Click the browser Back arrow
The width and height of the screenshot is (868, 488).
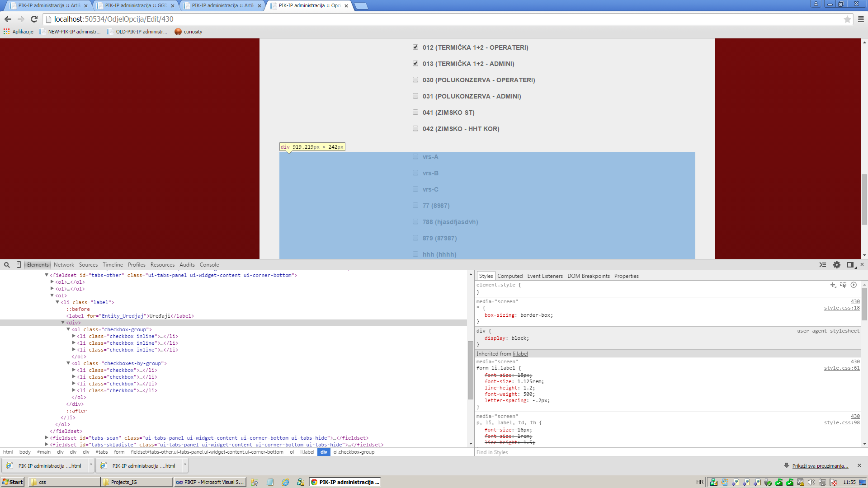coord(8,19)
